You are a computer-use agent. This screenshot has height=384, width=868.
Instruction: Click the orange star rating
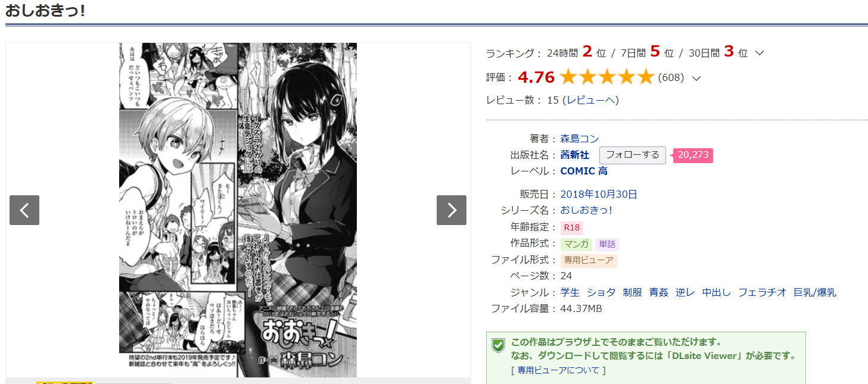click(607, 77)
